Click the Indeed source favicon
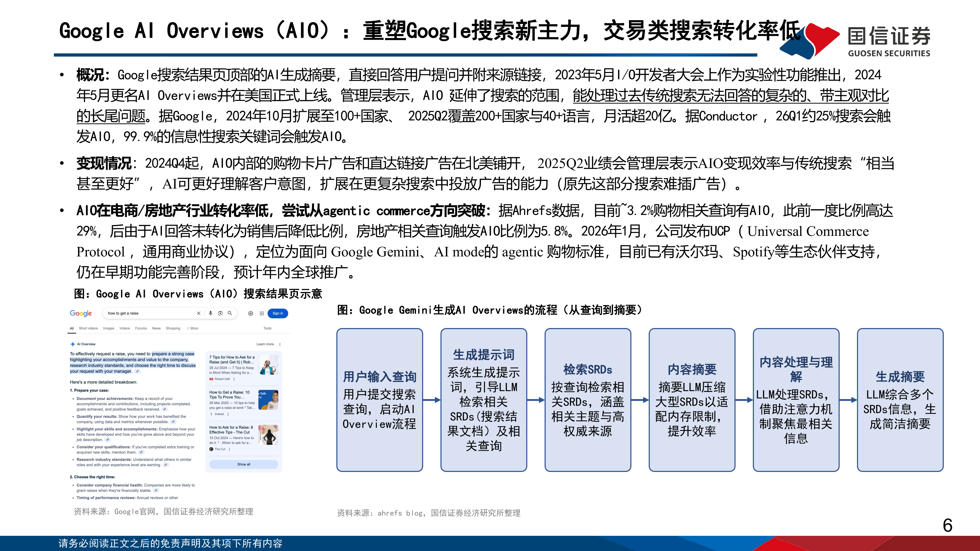 click(211, 414)
